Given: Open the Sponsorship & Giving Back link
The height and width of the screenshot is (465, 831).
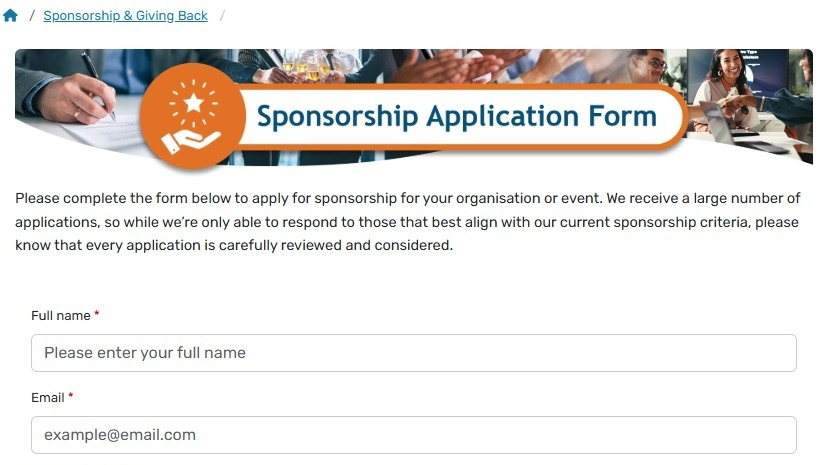Looking at the screenshot, I should coord(125,16).
